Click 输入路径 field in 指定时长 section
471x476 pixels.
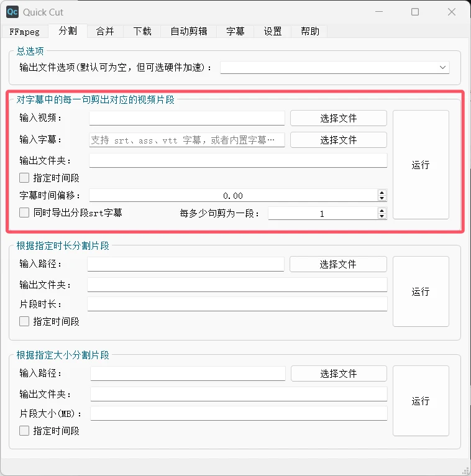click(x=186, y=264)
